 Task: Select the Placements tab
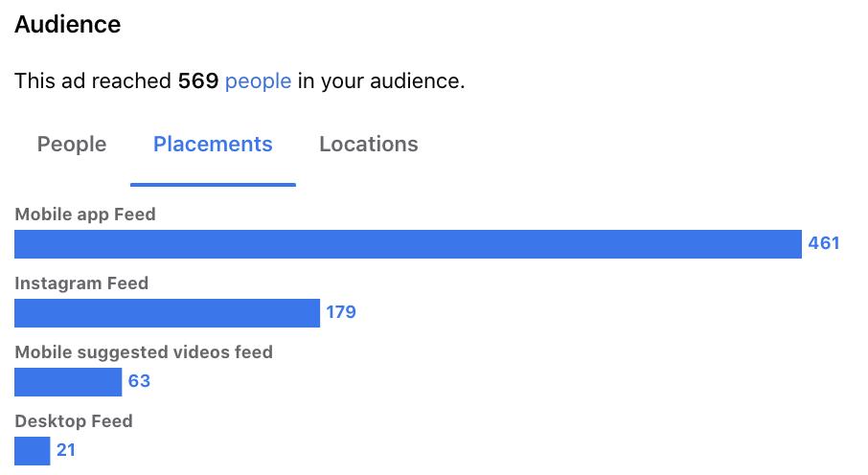click(213, 145)
